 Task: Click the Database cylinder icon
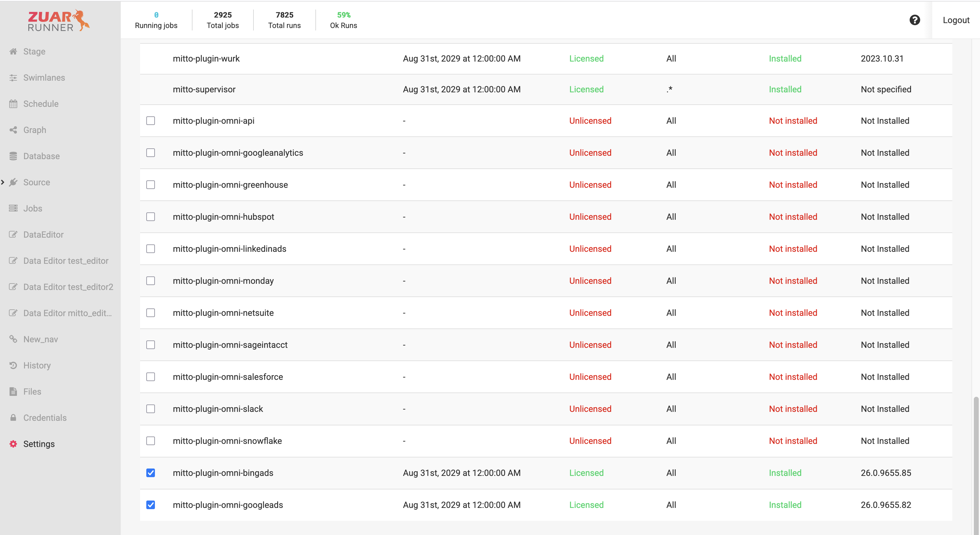tap(13, 156)
